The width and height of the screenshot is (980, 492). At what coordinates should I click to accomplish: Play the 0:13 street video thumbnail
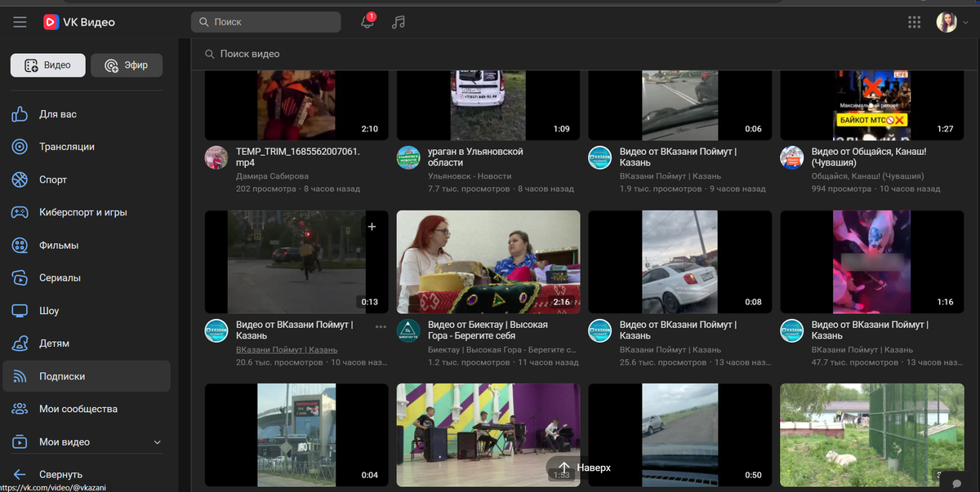point(296,262)
